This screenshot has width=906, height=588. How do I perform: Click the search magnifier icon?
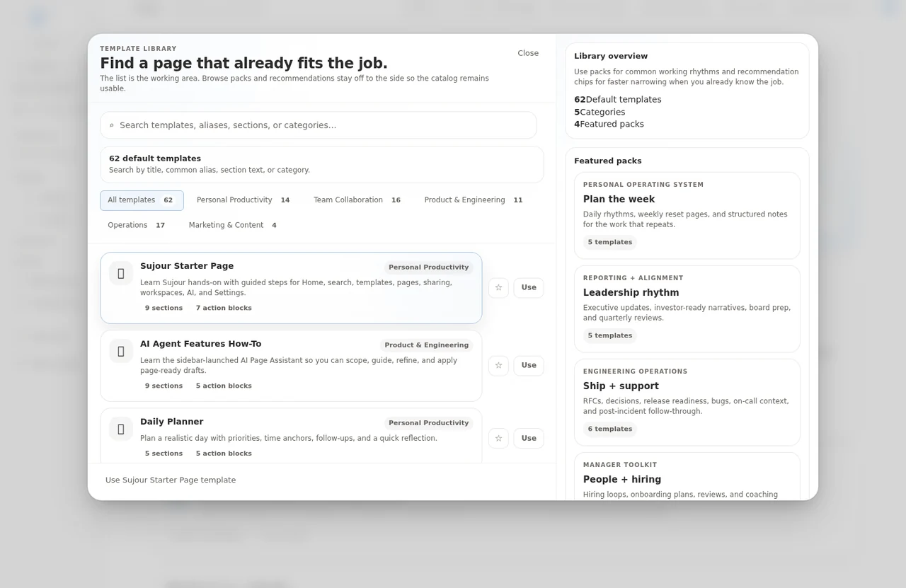pyautogui.click(x=111, y=126)
